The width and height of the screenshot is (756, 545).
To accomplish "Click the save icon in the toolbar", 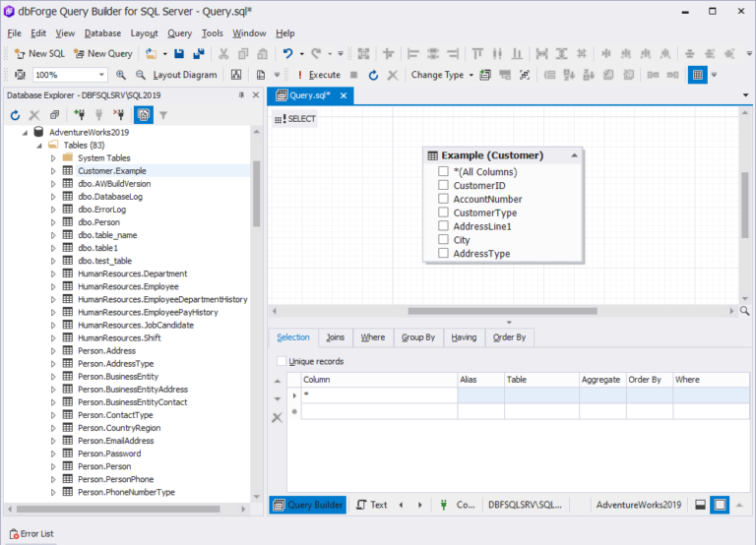I will pyautogui.click(x=179, y=53).
